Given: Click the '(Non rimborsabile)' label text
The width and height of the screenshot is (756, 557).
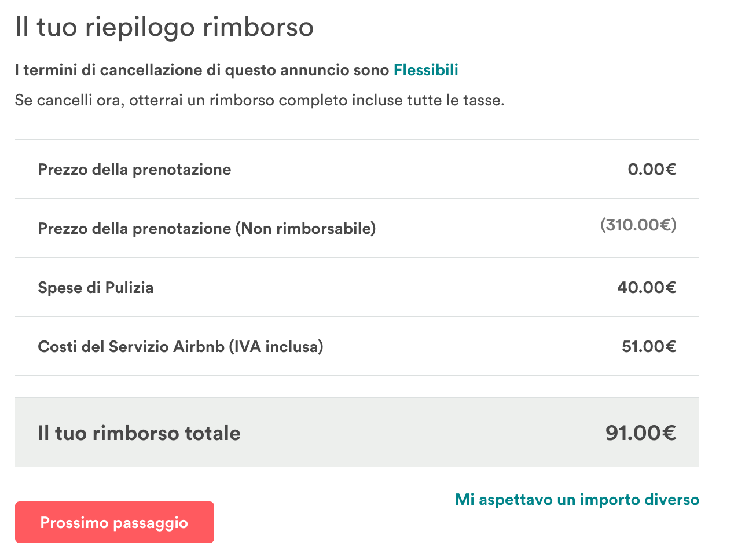Looking at the screenshot, I should point(305,229).
